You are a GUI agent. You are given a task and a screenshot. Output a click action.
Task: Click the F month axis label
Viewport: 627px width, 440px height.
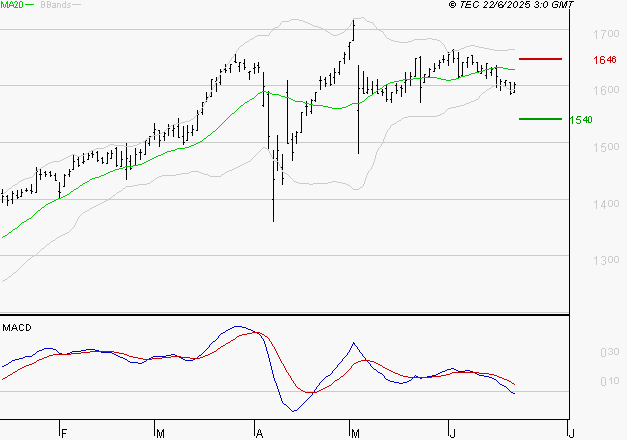(x=64, y=434)
